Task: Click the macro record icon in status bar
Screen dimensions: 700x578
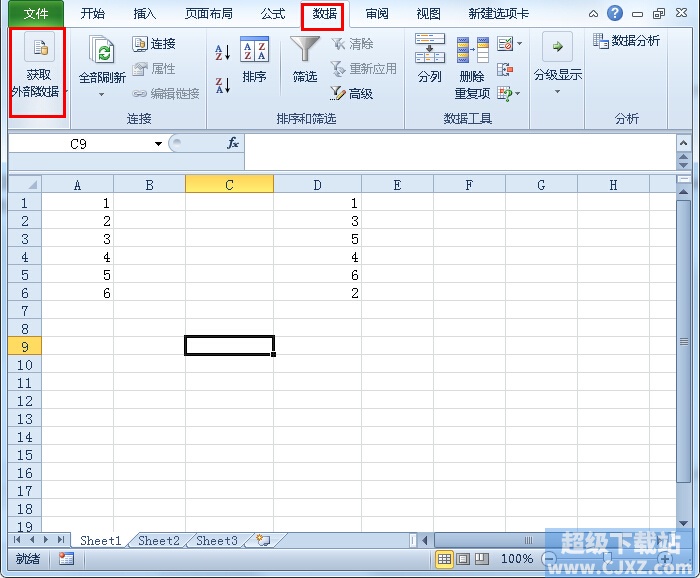Action: (66, 558)
